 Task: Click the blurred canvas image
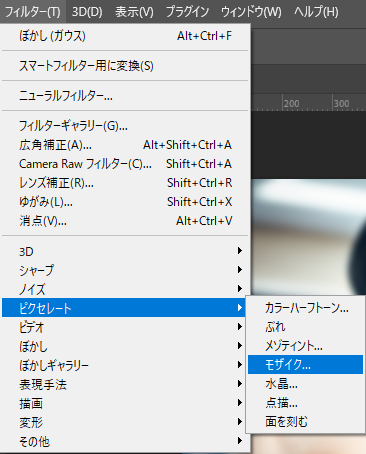click(x=308, y=237)
